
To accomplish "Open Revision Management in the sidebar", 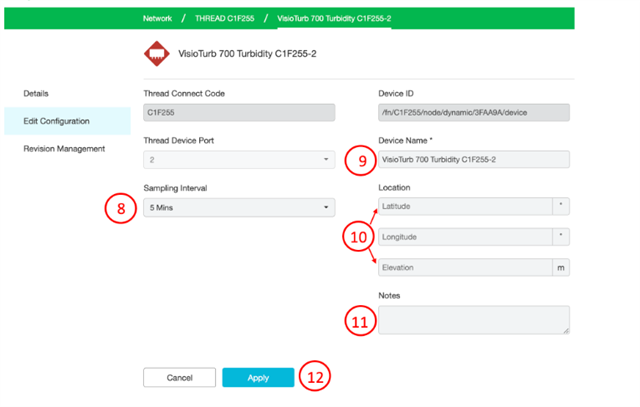I will coord(64,149).
